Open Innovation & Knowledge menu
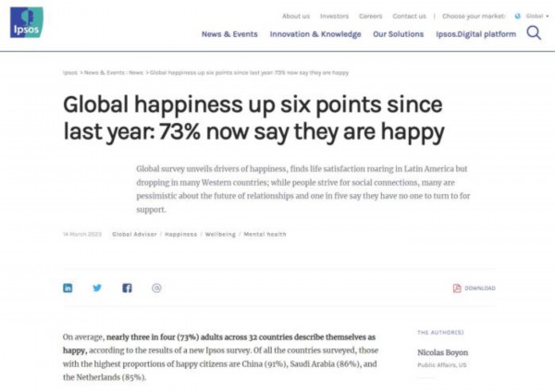This screenshot has width=555, height=392. coord(315,34)
